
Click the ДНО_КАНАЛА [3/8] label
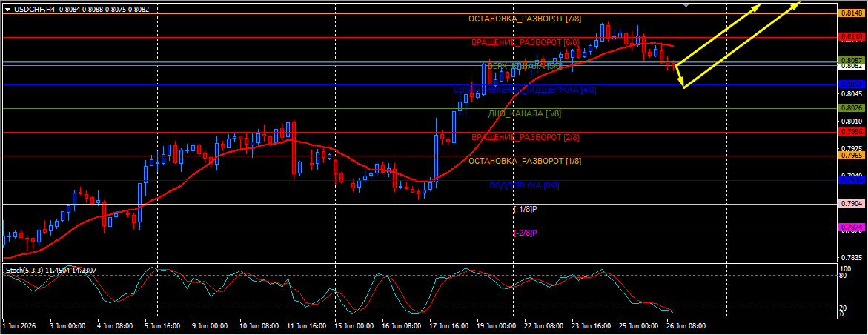525,113
